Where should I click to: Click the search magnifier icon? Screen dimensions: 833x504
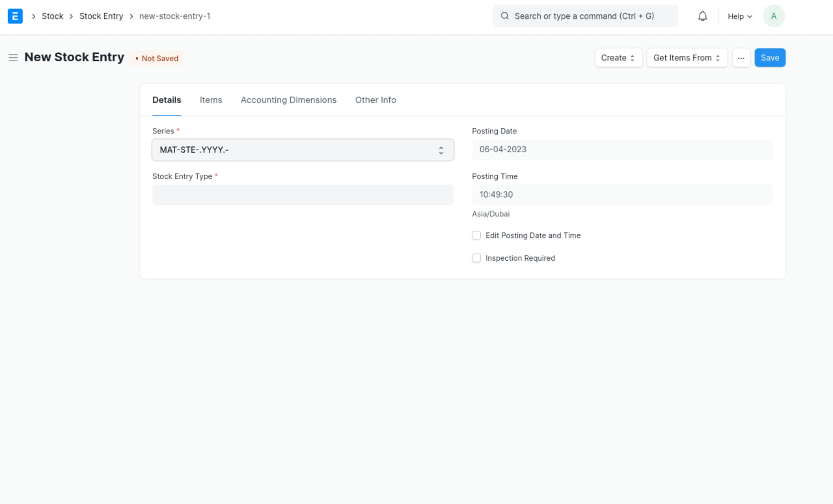pyautogui.click(x=504, y=16)
